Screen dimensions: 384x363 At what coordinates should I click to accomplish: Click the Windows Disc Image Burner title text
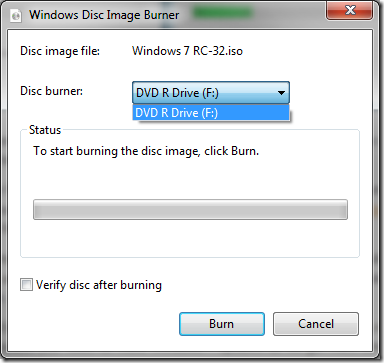pos(104,15)
